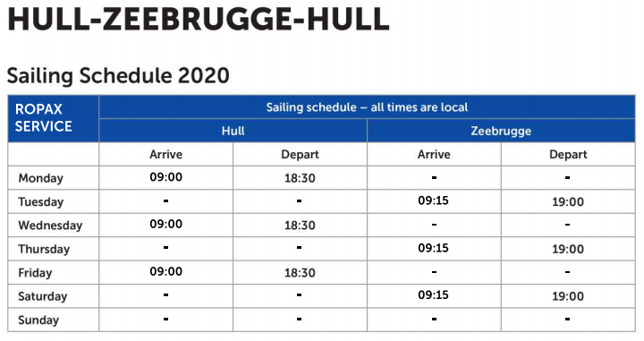Select Thursday's Zeebrugge arrival 09:15
The height and width of the screenshot is (341, 644).
click(433, 248)
